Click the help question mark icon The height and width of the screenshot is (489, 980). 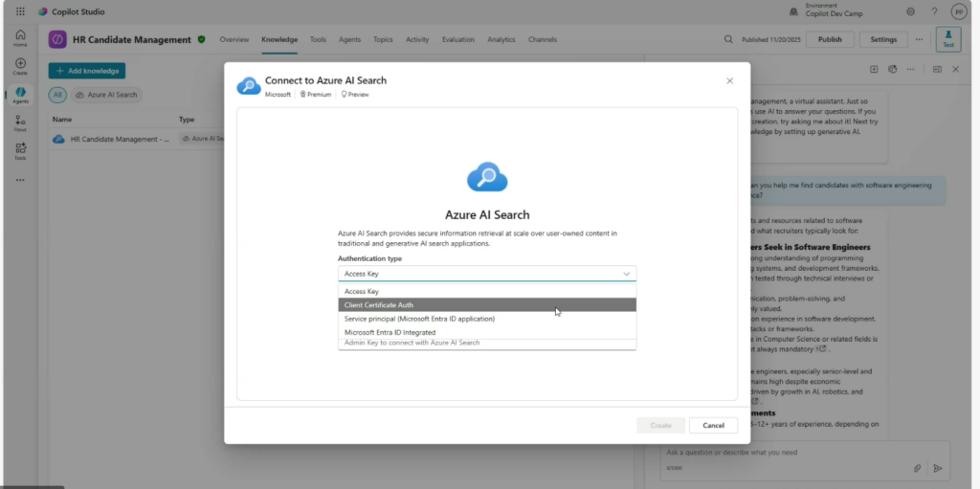click(934, 11)
